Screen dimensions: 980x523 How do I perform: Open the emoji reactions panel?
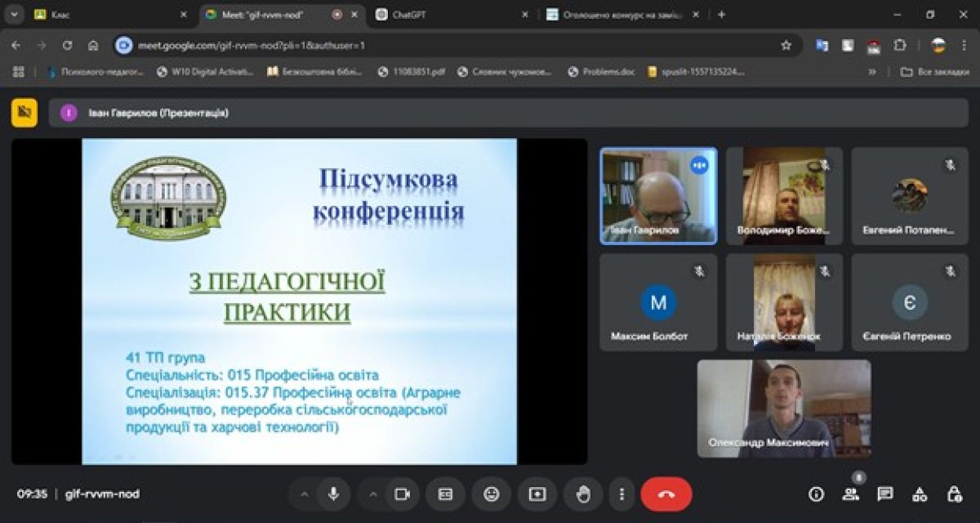coord(491,494)
